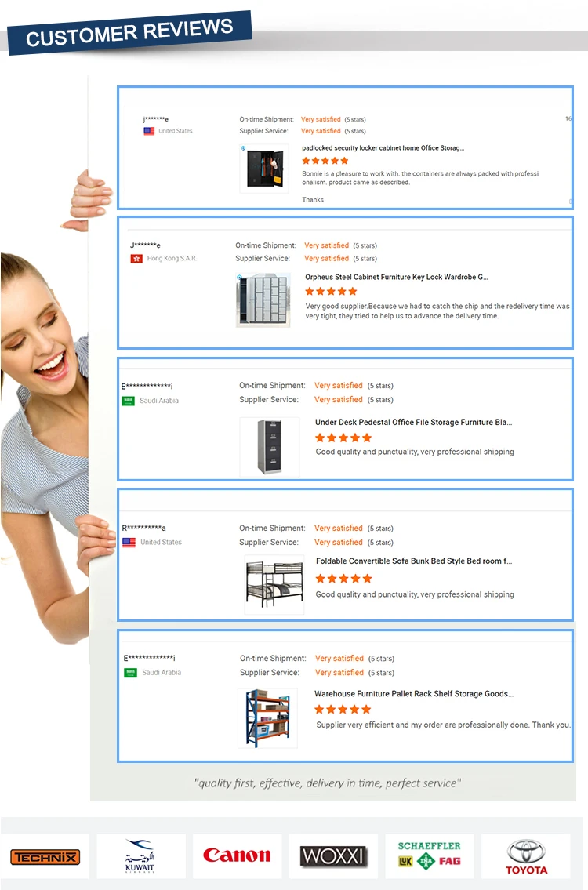Open the Foldable Convertible Sofa Bunk Bed title
588x890 pixels.
(414, 561)
